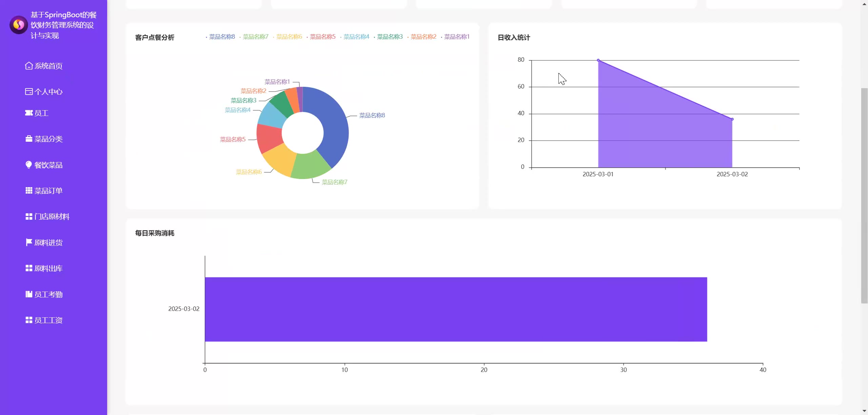Click the card icon beside 个人中心
This screenshot has width=868, height=415.
(29, 92)
